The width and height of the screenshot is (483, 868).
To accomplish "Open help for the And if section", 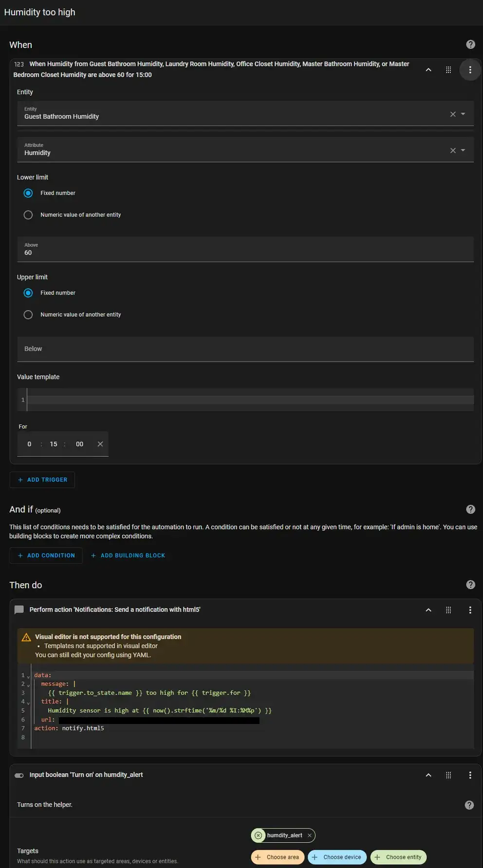I will pyautogui.click(x=470, y=509).
